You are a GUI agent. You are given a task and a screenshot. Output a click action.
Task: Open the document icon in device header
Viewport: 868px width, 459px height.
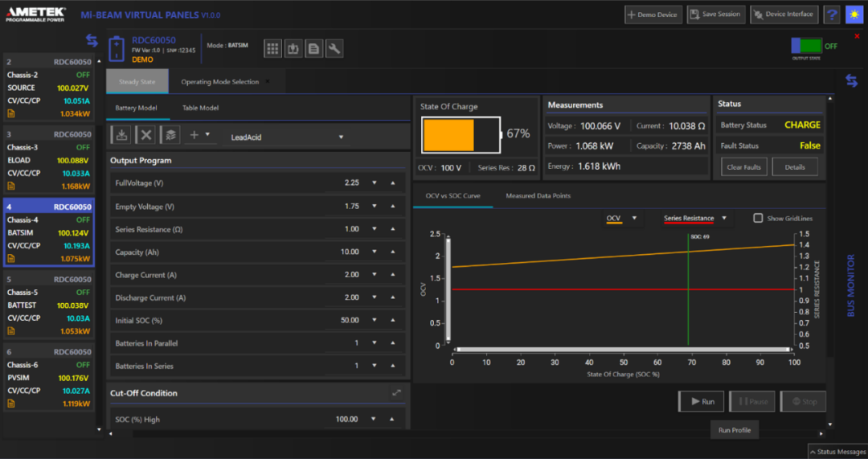(x=314, y=49)
